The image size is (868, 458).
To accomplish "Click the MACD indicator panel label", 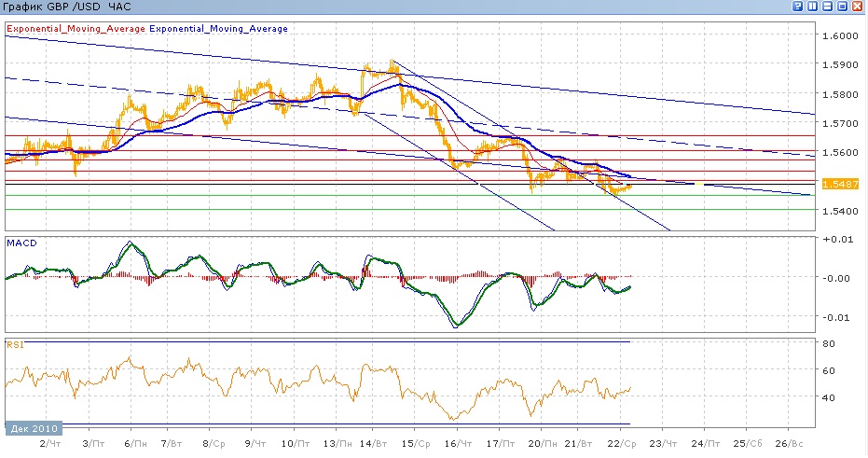I will click(21, 243).
